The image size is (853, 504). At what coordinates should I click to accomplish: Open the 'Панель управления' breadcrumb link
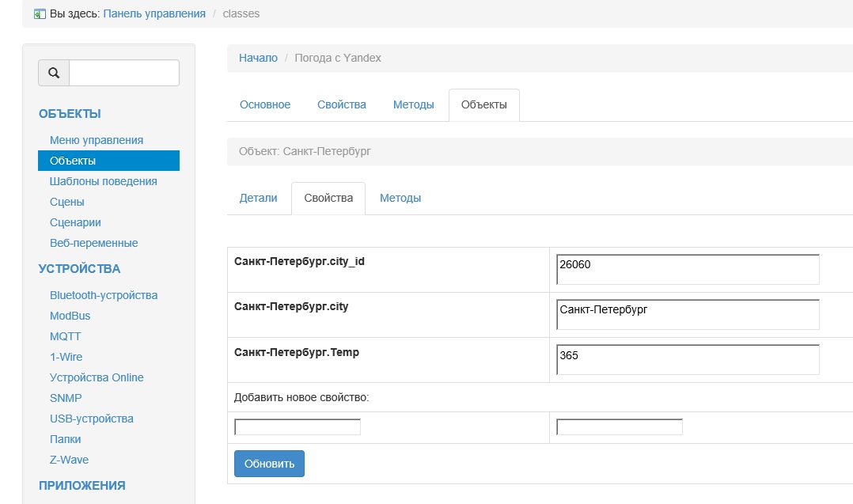[154, 13]
